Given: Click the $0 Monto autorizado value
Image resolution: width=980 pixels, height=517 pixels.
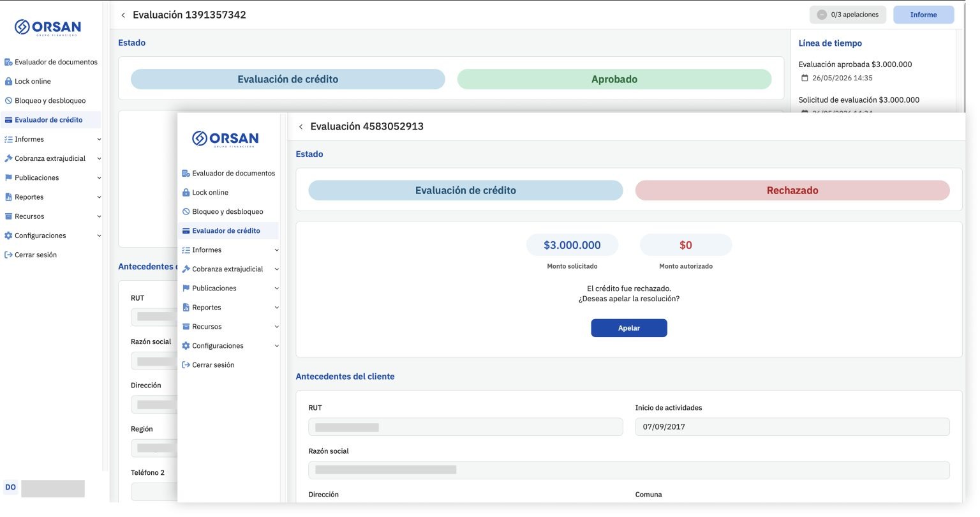Looking at the screenshot, I should tap(686, 245).
